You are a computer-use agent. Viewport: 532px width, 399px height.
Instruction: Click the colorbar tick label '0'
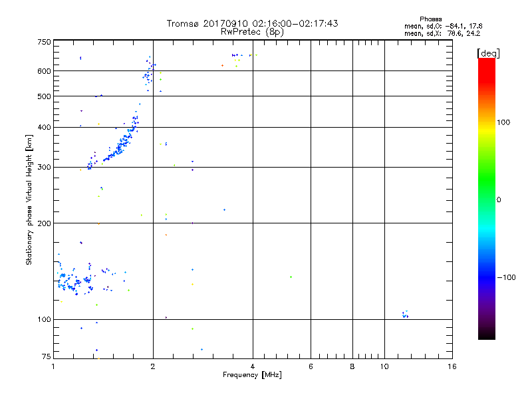[x=499, y=200]
